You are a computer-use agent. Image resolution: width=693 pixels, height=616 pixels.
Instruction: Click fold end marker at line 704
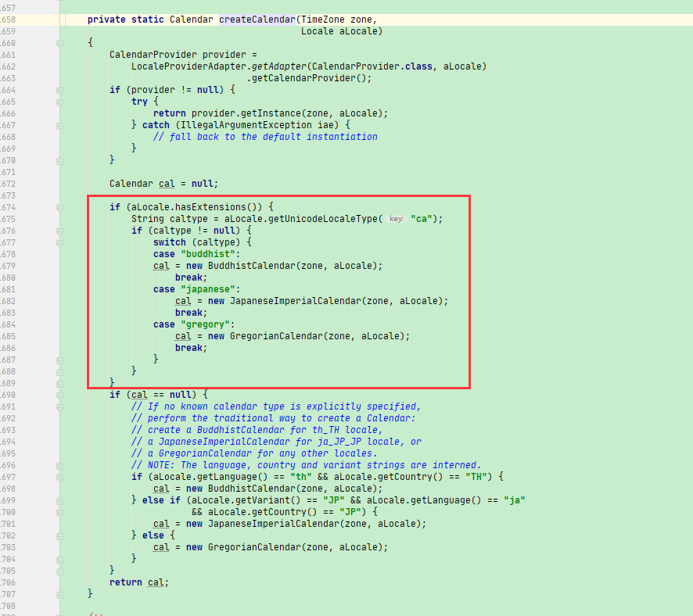click(x=60, y=560)
